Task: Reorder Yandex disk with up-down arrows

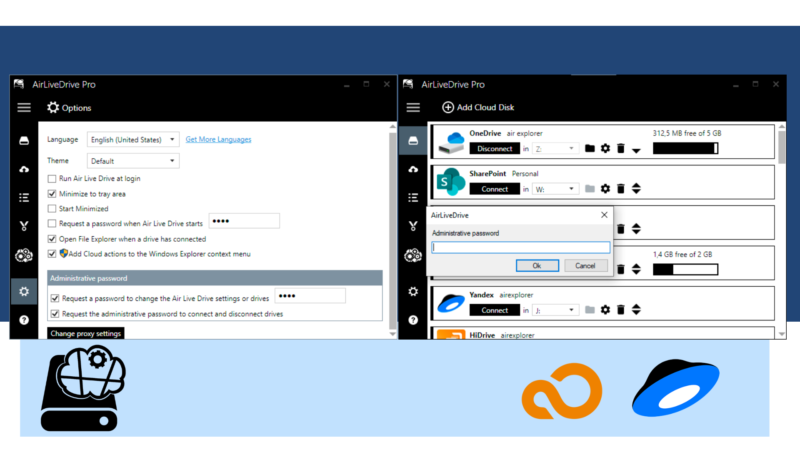Action: click(636, 310)
